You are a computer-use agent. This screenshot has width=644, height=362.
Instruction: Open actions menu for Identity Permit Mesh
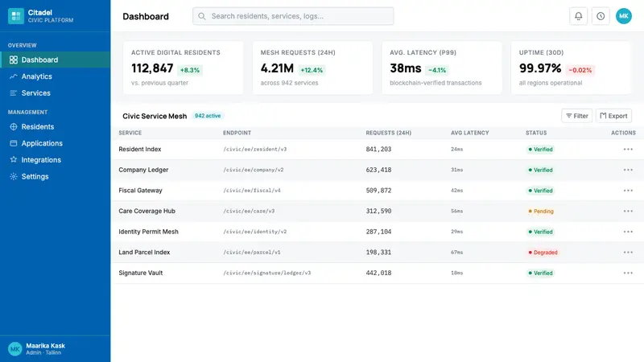[x=628, y=232]
